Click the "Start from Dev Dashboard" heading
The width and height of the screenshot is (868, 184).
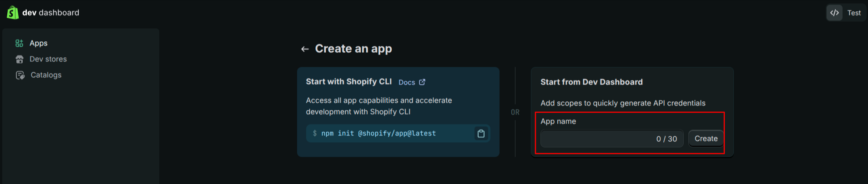pos(591,82)
